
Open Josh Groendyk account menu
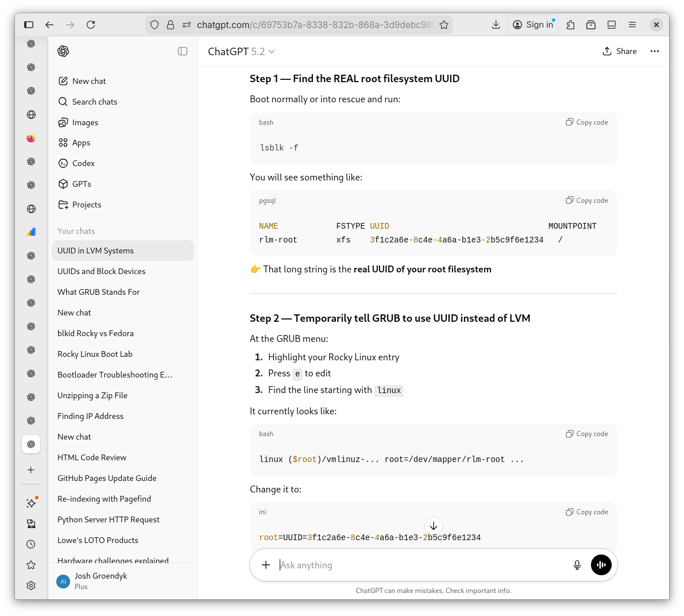tap(101, 580)
